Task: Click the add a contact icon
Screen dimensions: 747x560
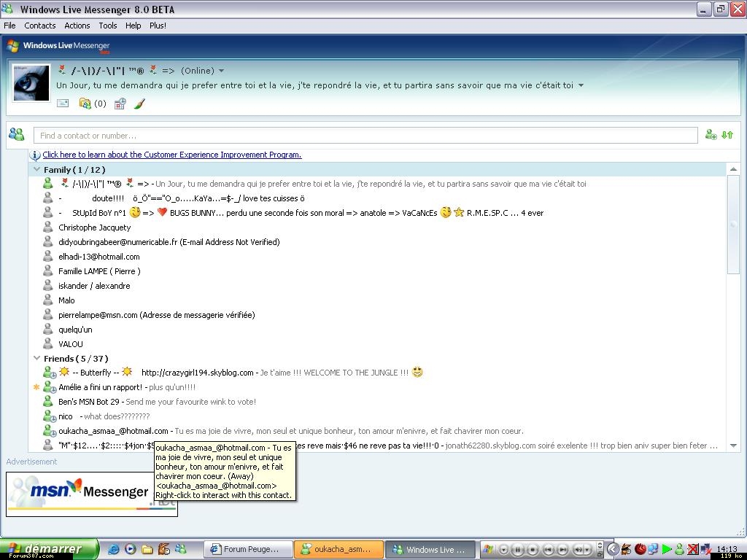Action: (x=711, y=135)
